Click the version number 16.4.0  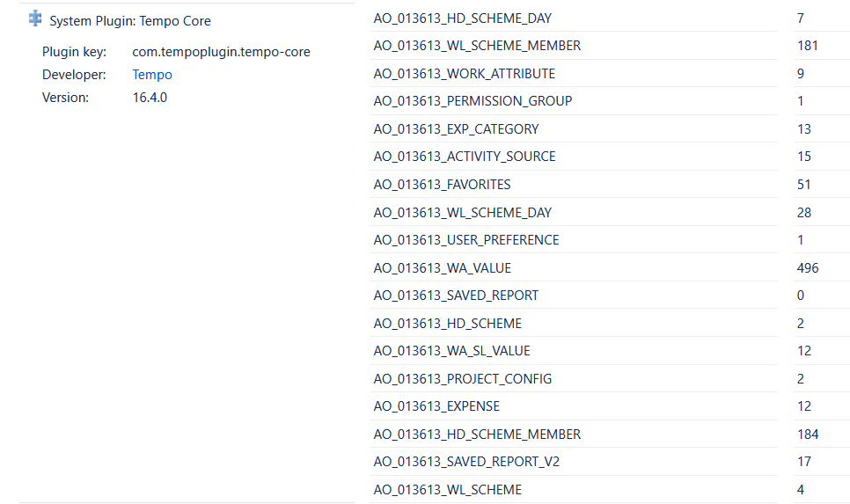click(150, 98)
